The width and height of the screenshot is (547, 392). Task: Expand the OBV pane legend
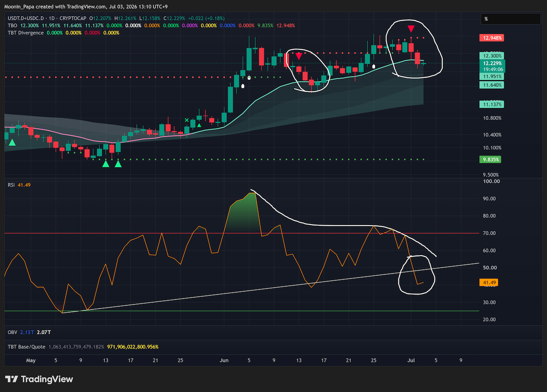pos(12,332)
